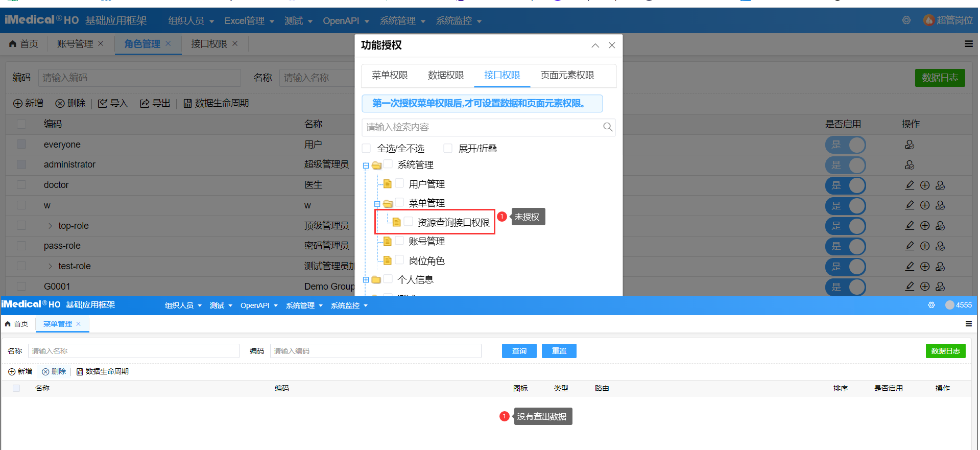Collapse the 功能授权 dialog with up arrow
This screenshot has height=450, width=980.
[595, 45]
